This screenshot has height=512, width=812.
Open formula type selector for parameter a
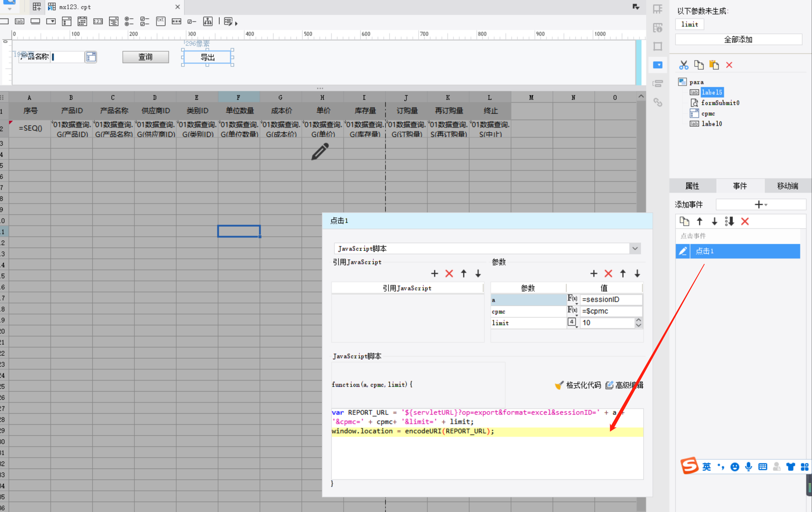573,299
